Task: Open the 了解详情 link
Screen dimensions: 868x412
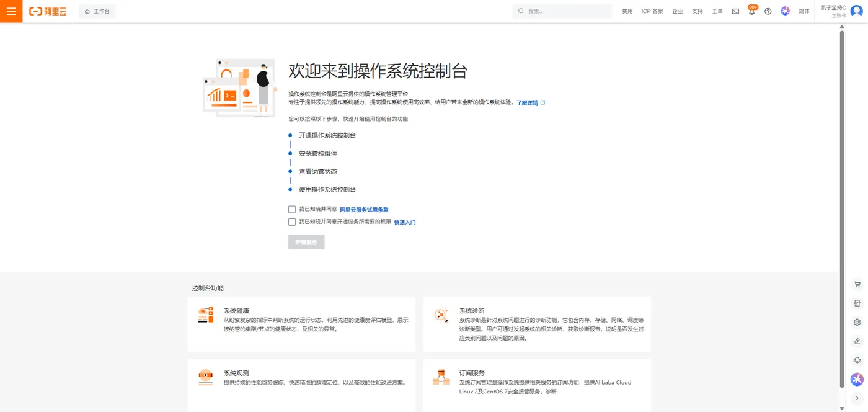Action: tap(531, 102)
